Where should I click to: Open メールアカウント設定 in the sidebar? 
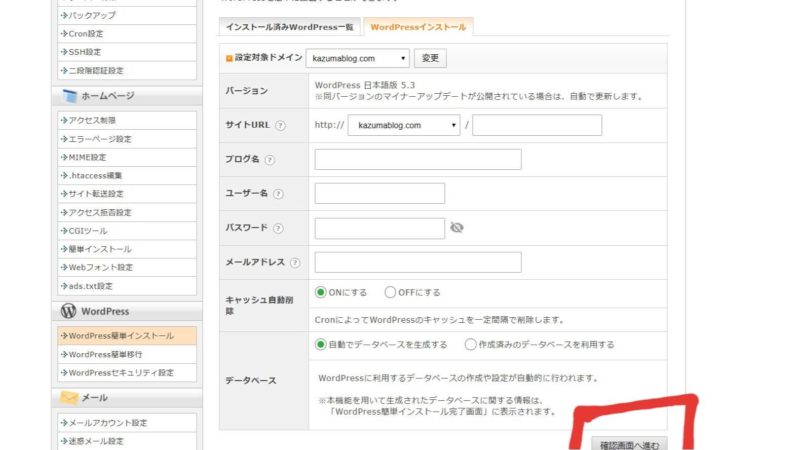coord(127,422)
